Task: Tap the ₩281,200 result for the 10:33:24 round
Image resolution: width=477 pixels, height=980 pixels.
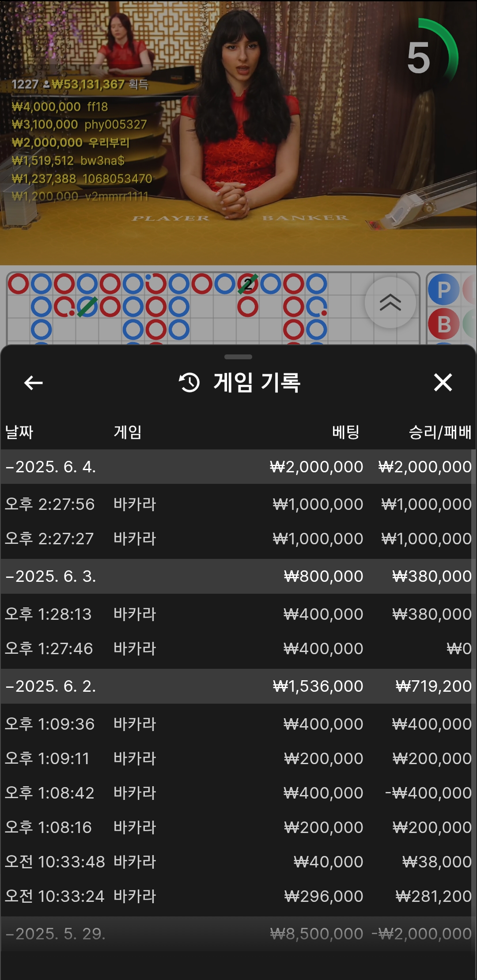Action: click(x=433, y=896)
